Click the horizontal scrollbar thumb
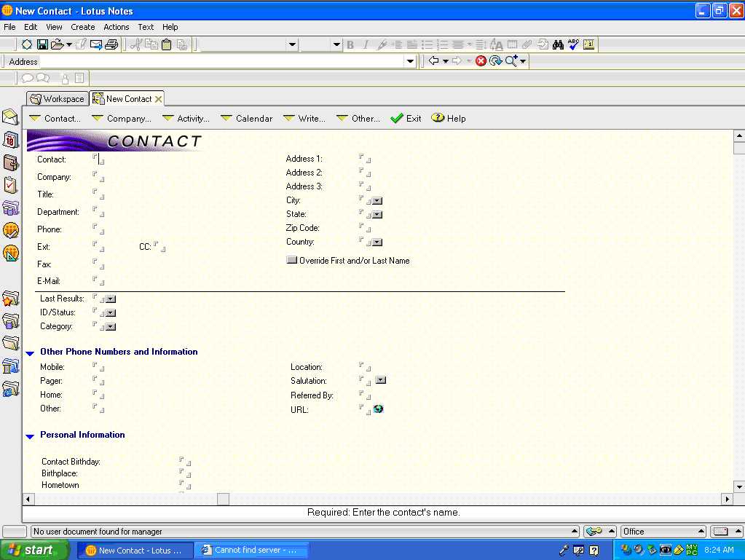The image size is (745, 560). click(224, 499)
